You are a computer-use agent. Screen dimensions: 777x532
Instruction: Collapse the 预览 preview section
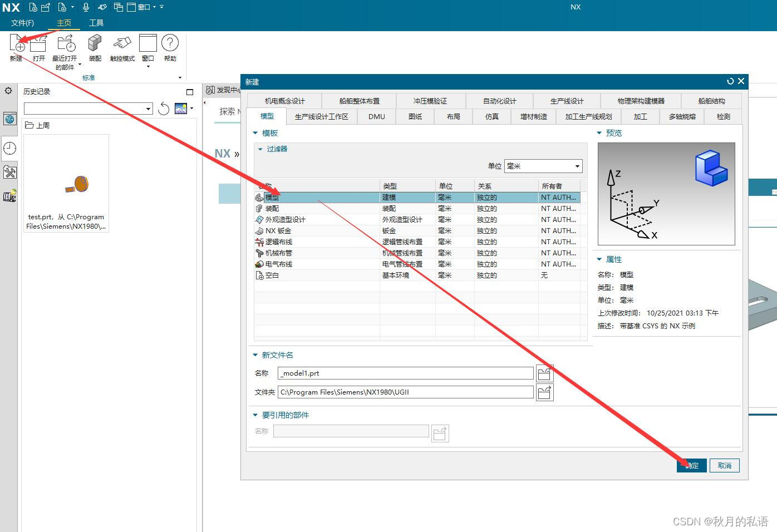[x=599, y=133]
